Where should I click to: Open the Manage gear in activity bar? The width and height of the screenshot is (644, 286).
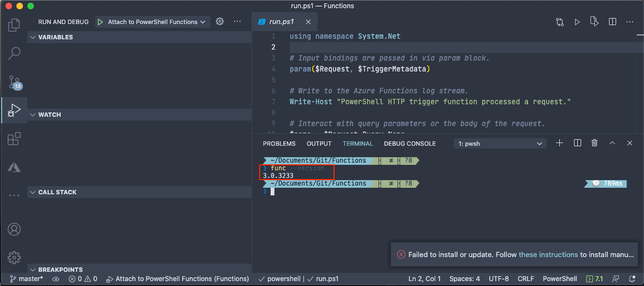(x=14, y=257)
